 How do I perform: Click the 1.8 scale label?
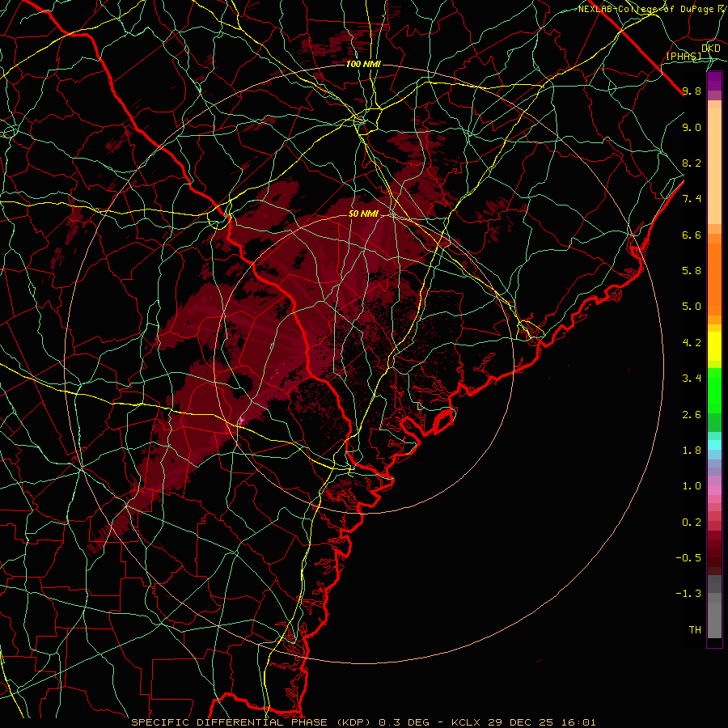(692, 450)
